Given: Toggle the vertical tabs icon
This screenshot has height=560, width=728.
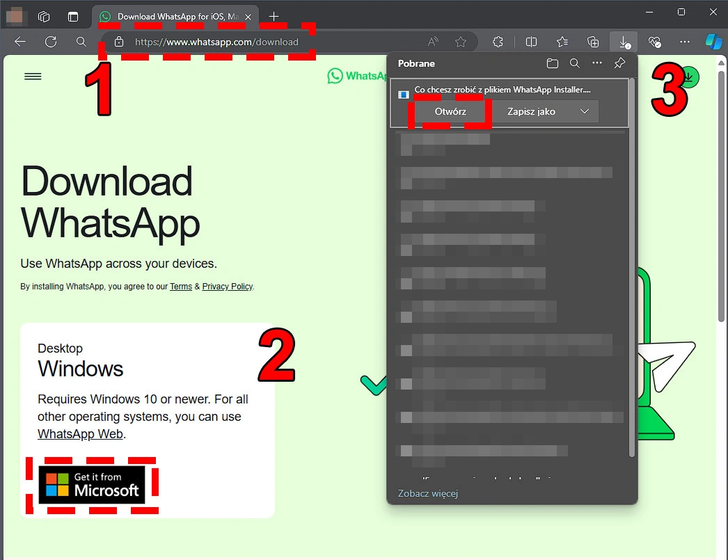Looking at the screenshot, I should point(73,17).
